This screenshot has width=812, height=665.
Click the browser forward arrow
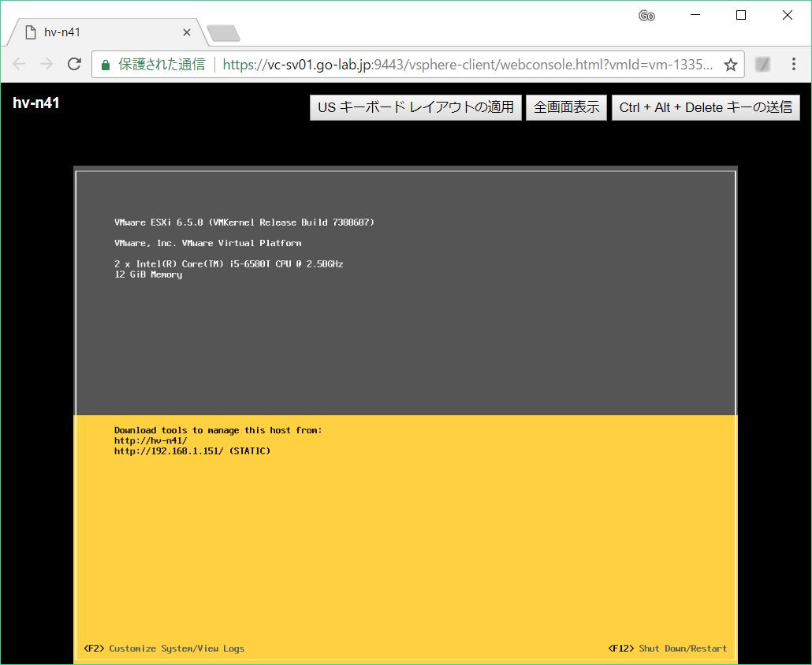point(47,64)
